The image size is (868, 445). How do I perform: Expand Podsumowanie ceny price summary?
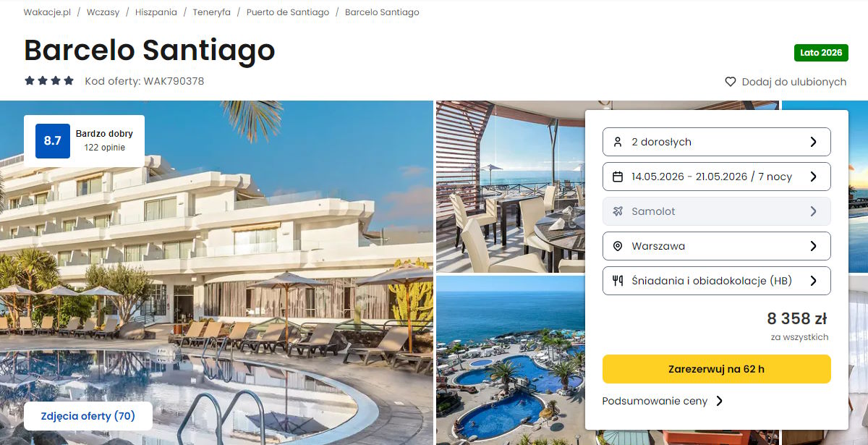click(x=663, y=401)
